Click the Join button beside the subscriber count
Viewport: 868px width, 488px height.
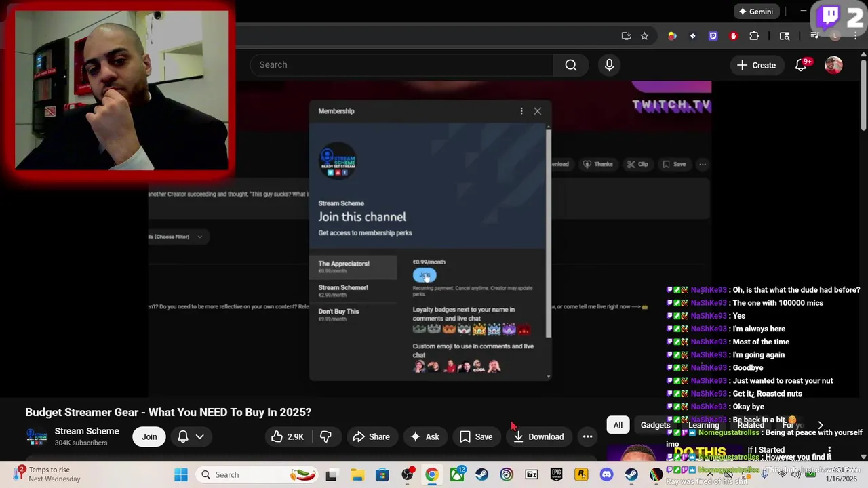pyautogui.click(x=149, y=436)
